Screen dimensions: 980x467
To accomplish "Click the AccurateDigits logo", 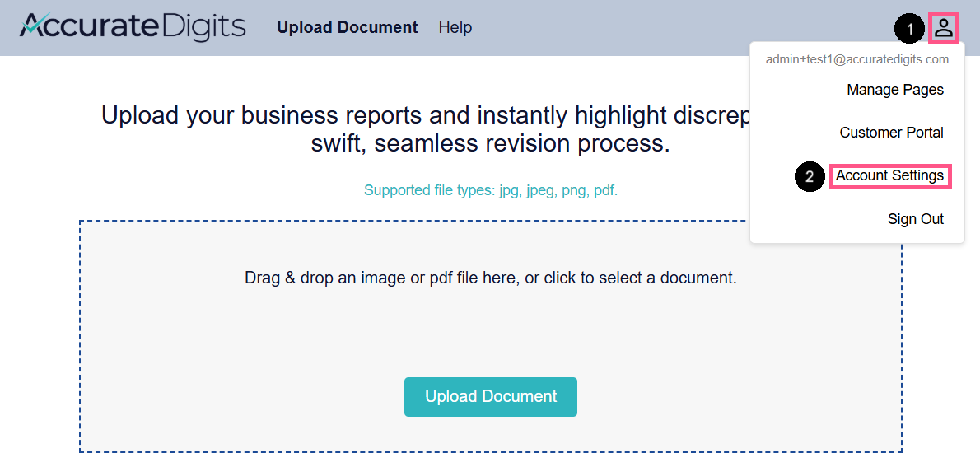I will coord(133,27).
